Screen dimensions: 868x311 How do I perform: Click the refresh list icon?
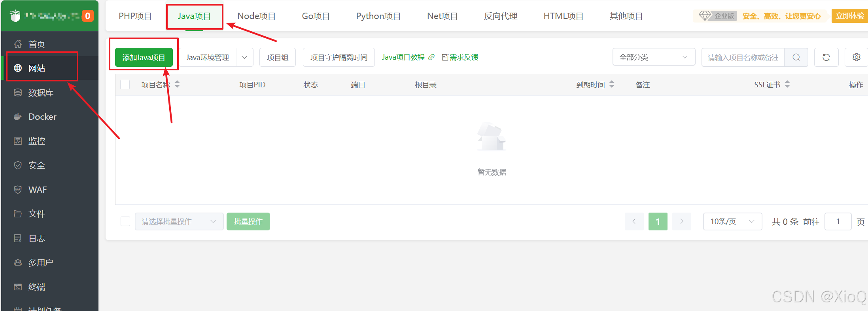point(826,57)
